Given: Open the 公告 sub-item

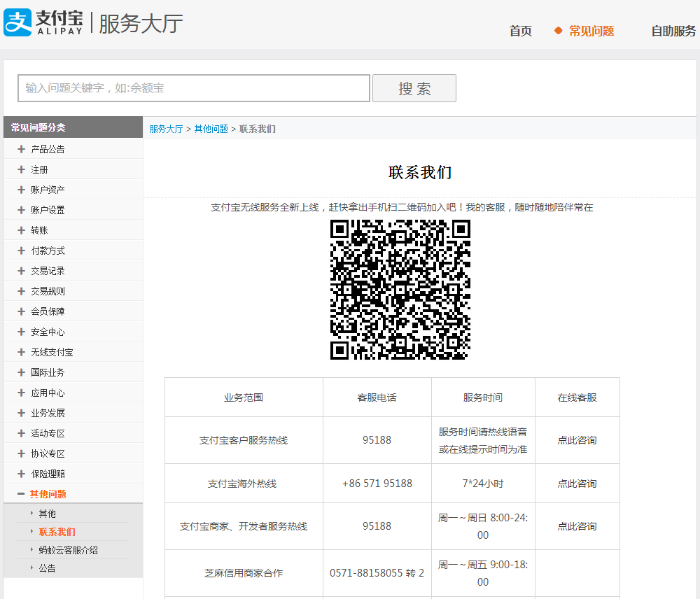Looking at the screenshot, I should click(48, 568).
